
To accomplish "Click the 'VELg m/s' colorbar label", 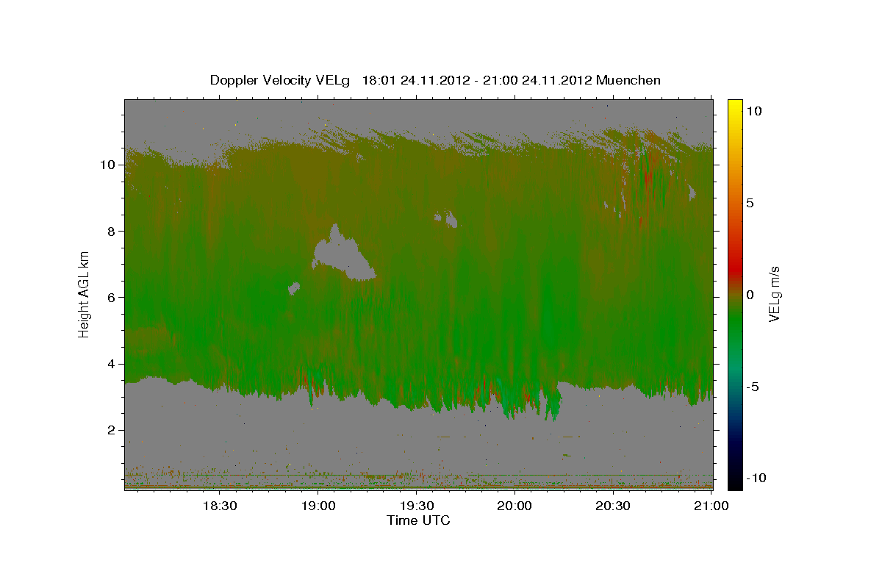I will click(x=773, y=293).
